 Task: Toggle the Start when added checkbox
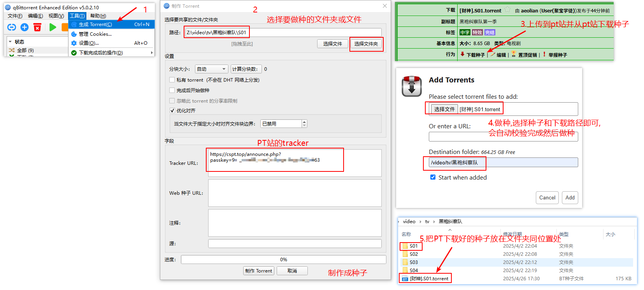point(433,177)
